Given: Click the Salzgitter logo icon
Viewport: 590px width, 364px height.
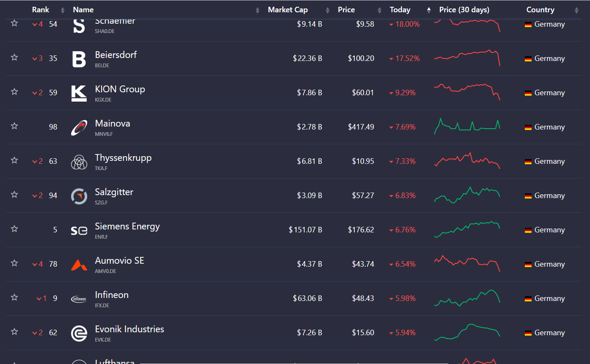Looking at the screenshot, I should click(79, 196).
